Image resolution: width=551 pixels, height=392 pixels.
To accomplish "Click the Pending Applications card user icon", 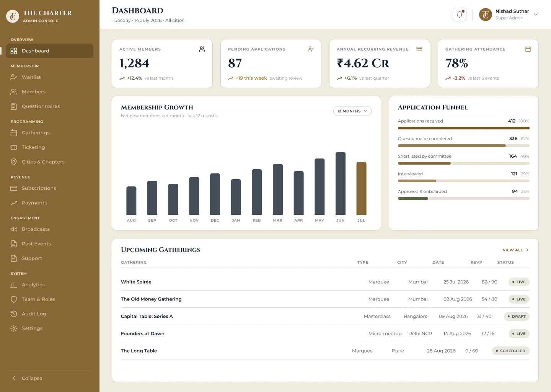I will tap(311, 49).
